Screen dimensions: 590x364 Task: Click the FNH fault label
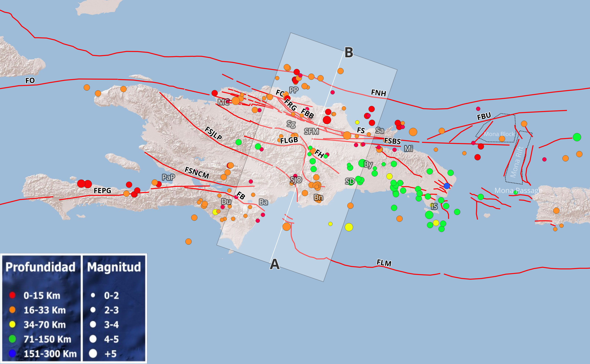378,93
